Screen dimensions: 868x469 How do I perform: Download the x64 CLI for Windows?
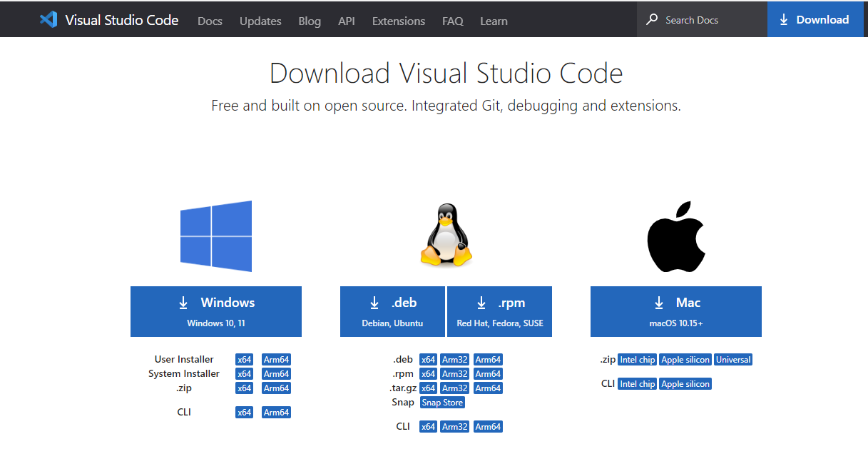pyautogui.click(x=244, y=412)
